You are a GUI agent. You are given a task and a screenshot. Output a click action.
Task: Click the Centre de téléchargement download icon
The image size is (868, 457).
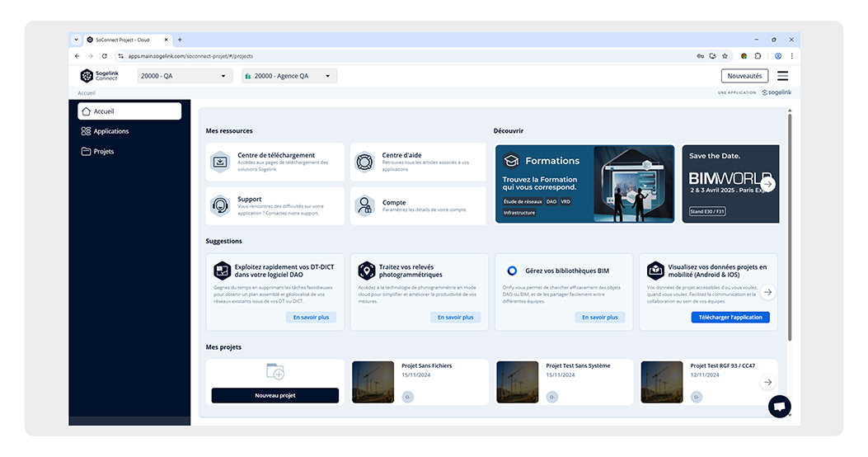220,162
